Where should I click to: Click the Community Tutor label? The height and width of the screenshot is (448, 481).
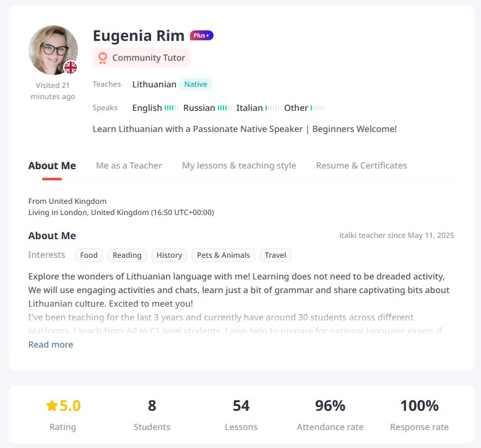click(x=149, y=58)
